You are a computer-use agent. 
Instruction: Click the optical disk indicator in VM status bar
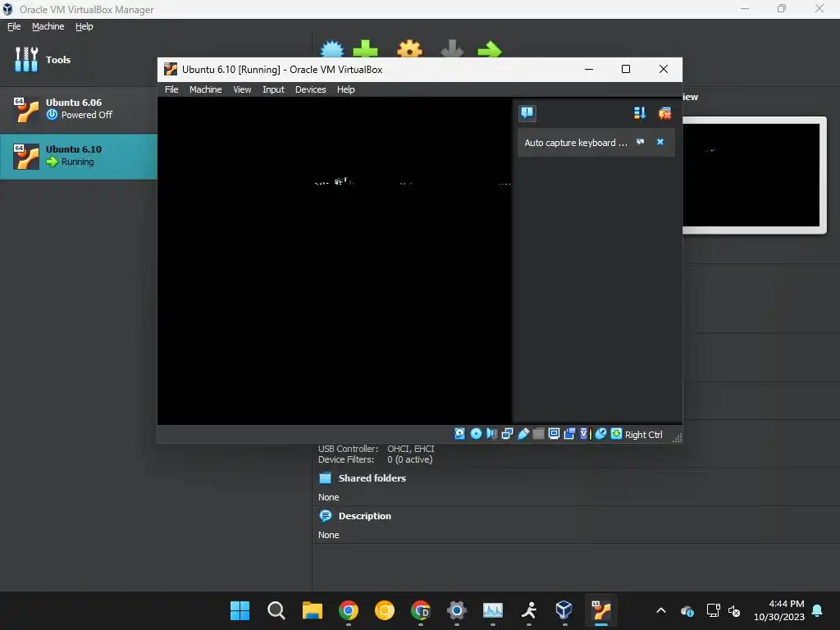pos(476,433)
